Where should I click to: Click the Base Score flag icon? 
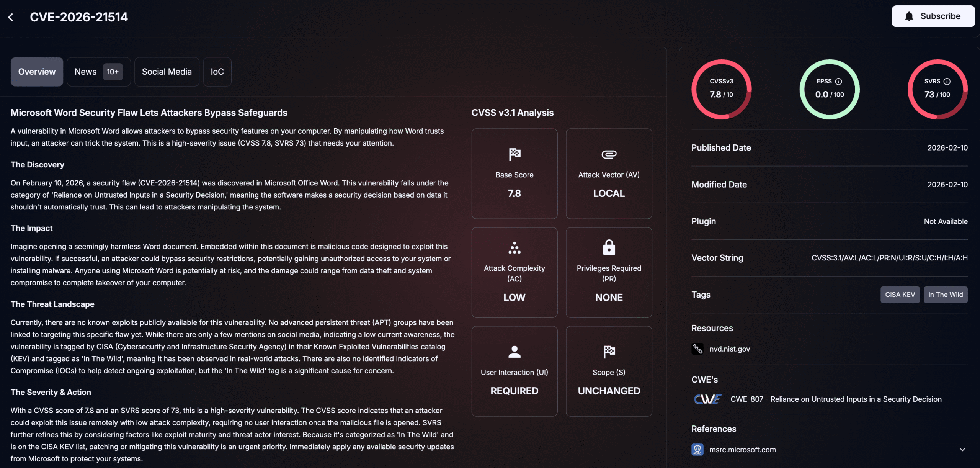click(514, 154)
